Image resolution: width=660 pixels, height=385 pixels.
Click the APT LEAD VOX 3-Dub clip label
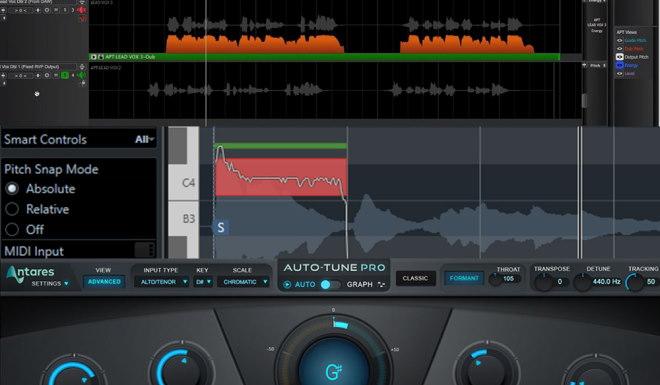(130, 57)
